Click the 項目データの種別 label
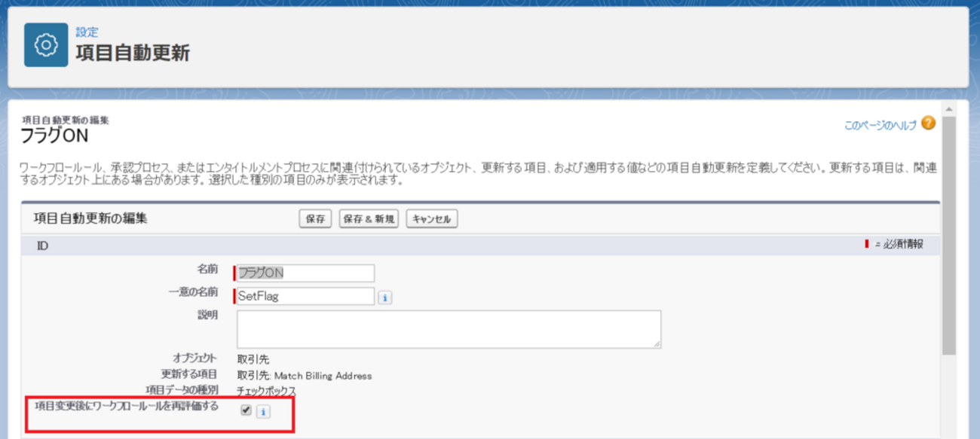980x439 pixels. click(182, 389)
